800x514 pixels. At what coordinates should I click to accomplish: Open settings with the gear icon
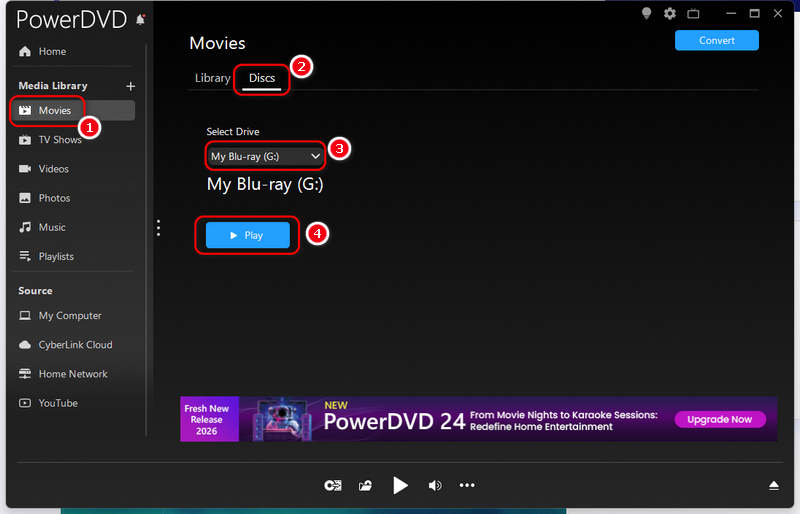(669, 13)
